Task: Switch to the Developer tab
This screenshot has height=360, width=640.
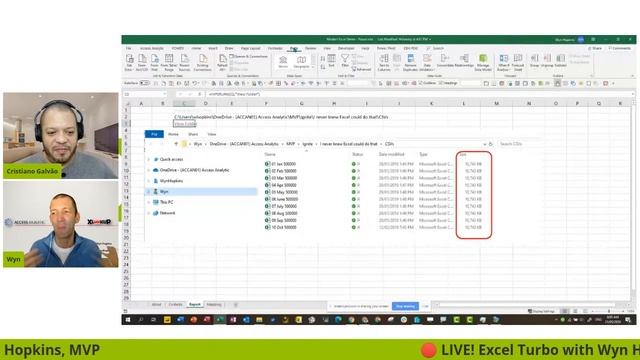Action: [x=346, y=48]
